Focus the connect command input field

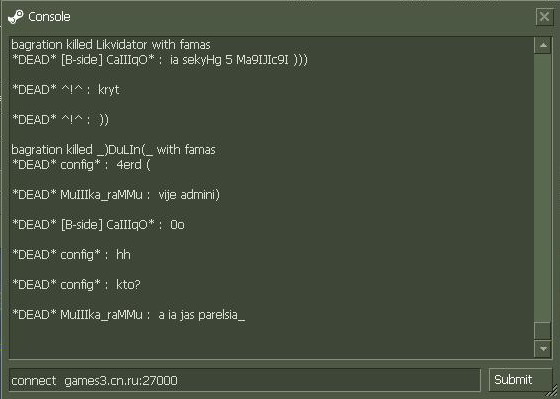(x=245, y=380)
